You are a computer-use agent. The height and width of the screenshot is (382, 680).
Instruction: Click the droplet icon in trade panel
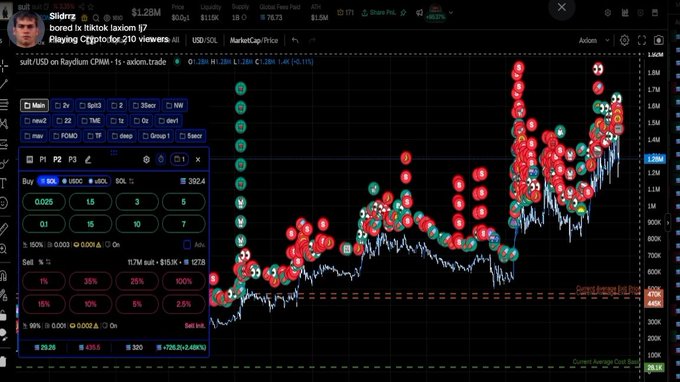click(161, 160)
